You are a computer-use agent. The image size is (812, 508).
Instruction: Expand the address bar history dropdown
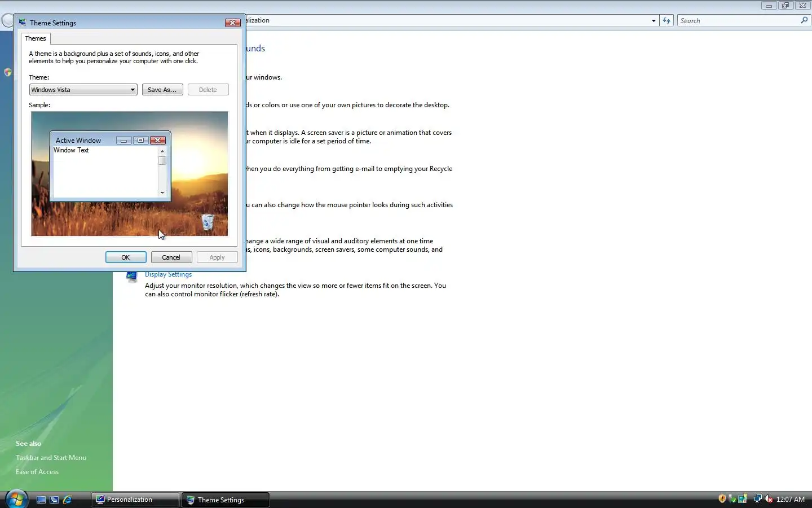(x=654, y=21)
